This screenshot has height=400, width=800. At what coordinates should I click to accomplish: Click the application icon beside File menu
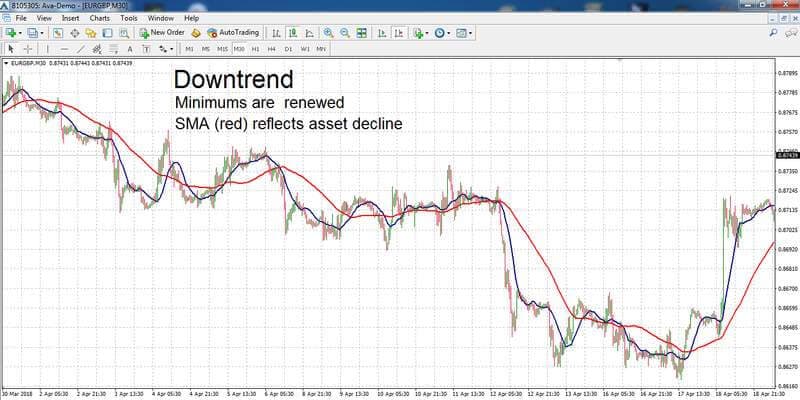click(x=7, y=18)
